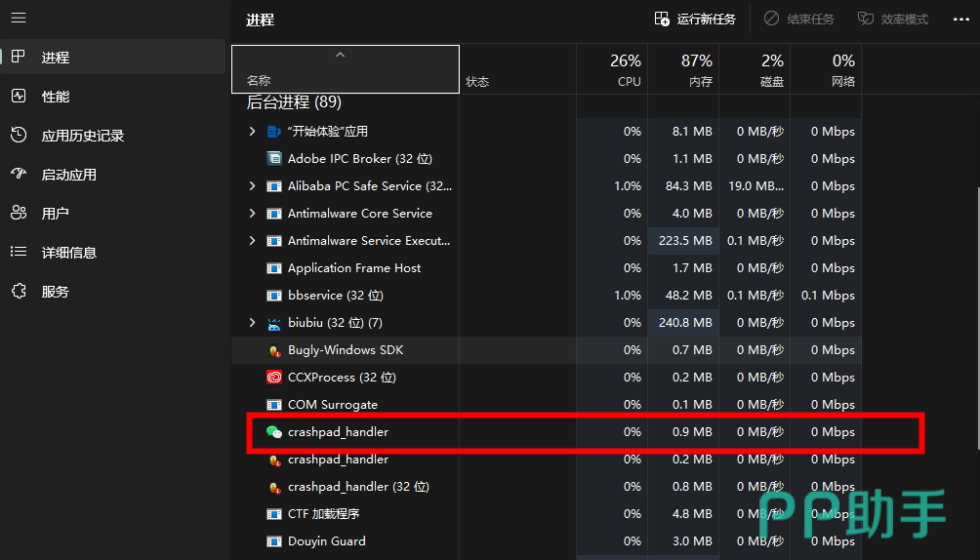Click the 服务 services puzzle icon
Viewport: 980px width, 560px height.
[x=19, y=292]
